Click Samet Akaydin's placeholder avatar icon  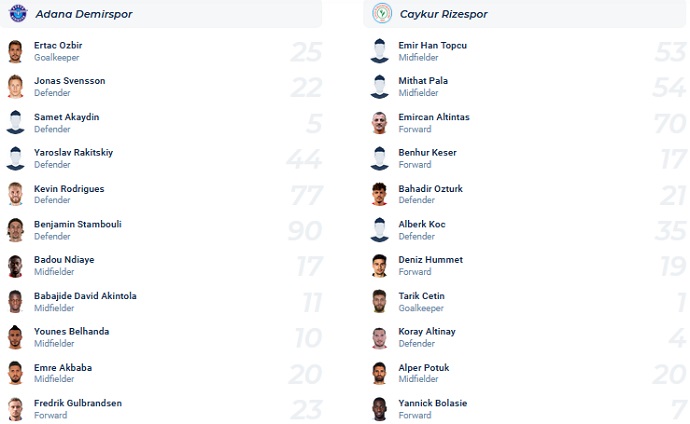[15, 123]
